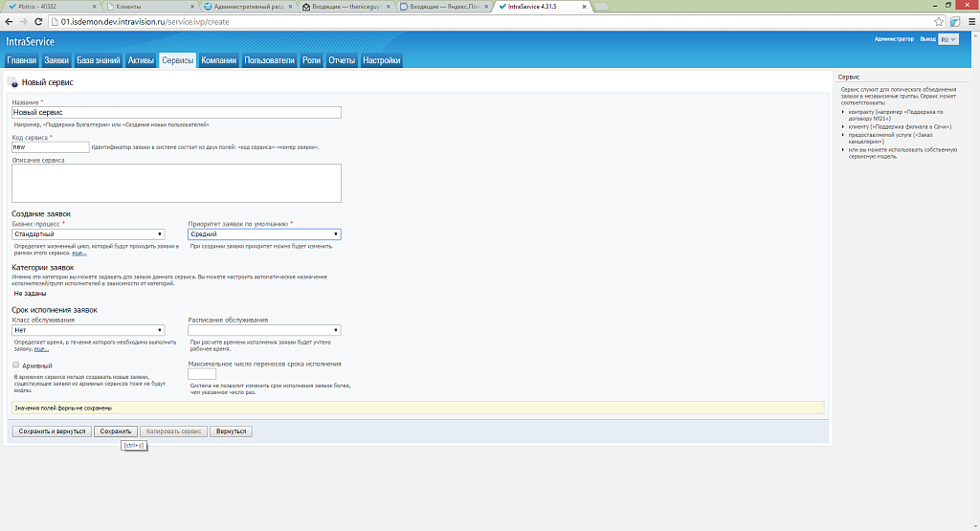Open the Бизнес-процесс dropdown
Image resolution: width=980 pixels, height=531 pixels.
pyautogui.click(x=88, y=233)
